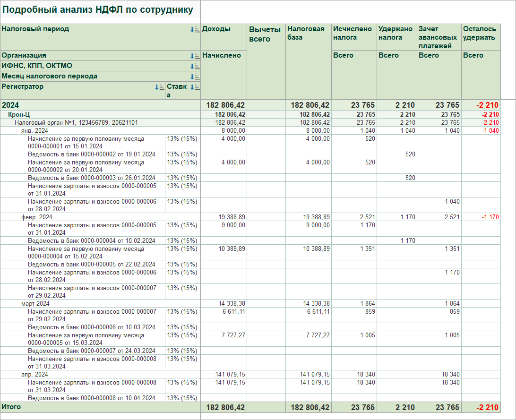Open Ведомость в банк 0000-000005 от 22.02.2024
This screenshot has height=420, width=516.
coord(92,265)
